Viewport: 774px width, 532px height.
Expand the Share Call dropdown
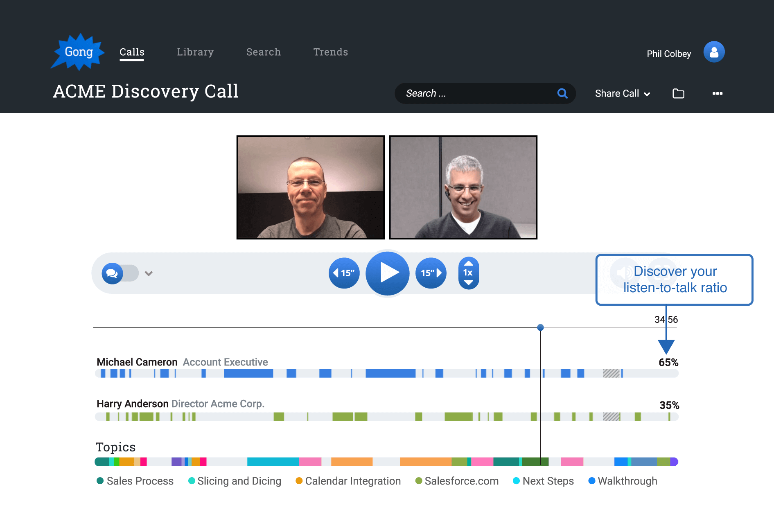(622, 93)
